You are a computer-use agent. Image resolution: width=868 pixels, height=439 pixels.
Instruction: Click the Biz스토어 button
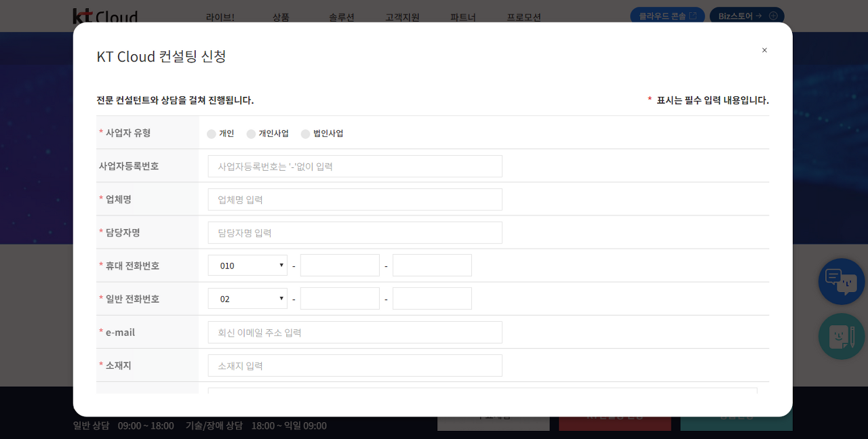pos(747,16)
